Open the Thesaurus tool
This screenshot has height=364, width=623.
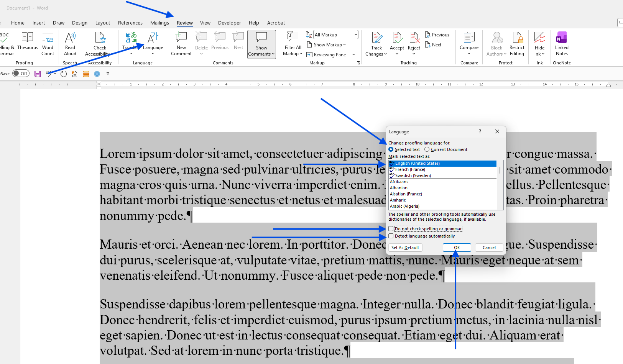tap(28, 41)
